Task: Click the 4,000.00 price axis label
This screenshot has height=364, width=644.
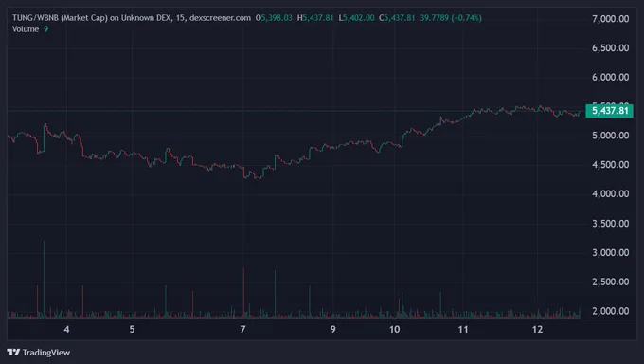Action: click(610, 193)
